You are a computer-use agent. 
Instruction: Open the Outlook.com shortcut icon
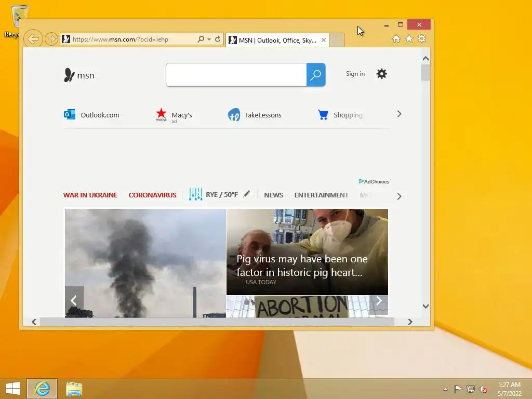point(70,114)
